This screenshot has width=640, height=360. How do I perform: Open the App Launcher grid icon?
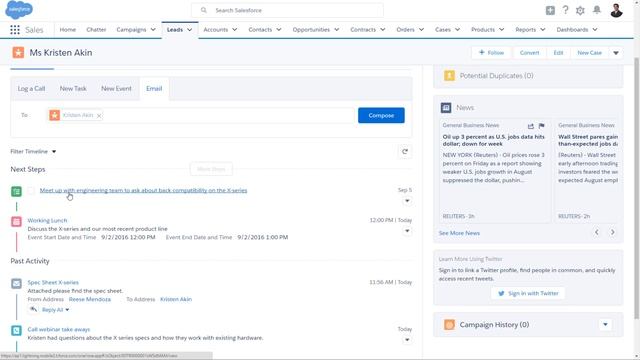(15, 30)
